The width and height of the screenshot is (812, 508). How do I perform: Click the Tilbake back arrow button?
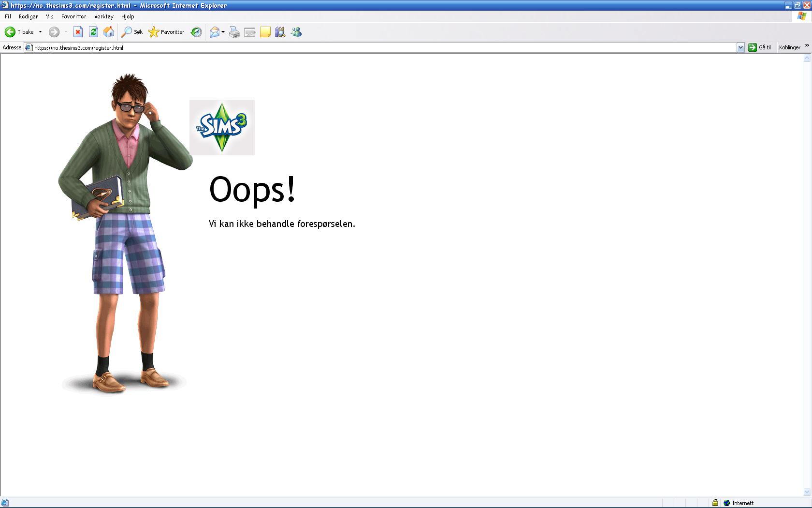click(19, 32)
